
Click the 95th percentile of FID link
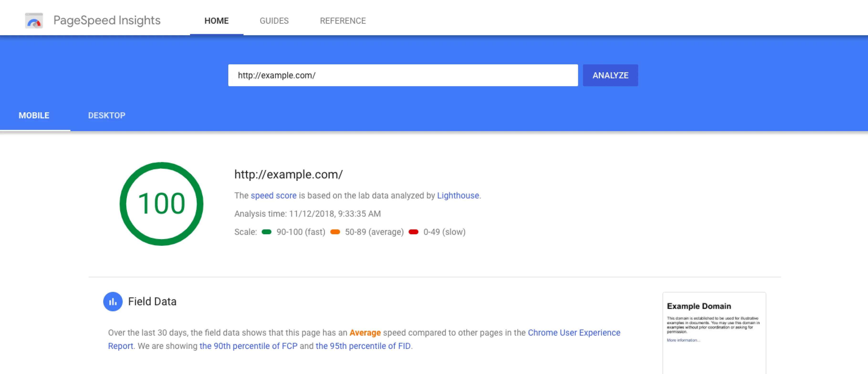(364, 346)
